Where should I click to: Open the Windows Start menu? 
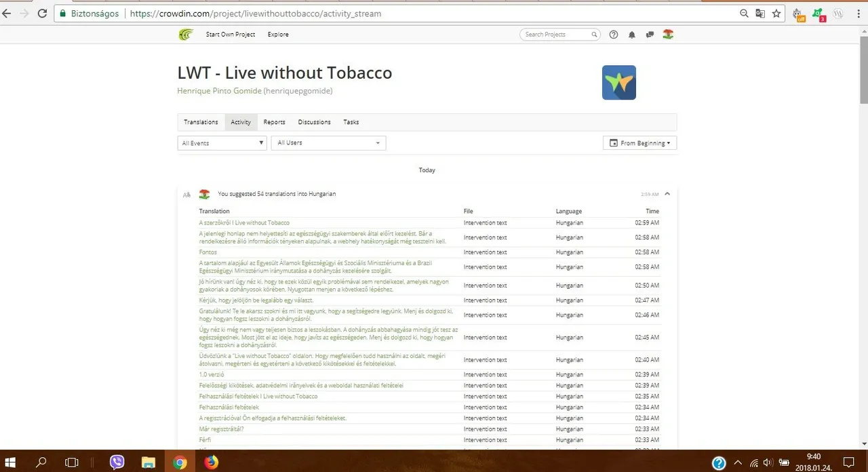click(11, 462)
